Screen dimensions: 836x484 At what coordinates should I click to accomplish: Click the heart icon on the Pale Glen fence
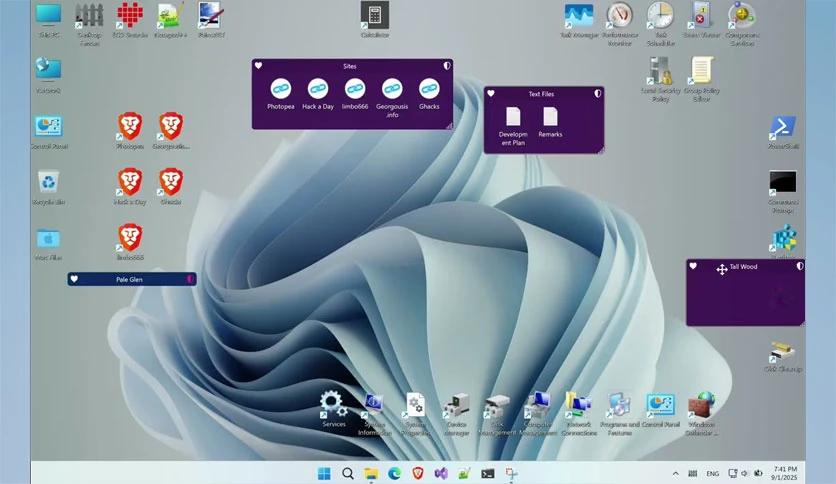(74, 279)
